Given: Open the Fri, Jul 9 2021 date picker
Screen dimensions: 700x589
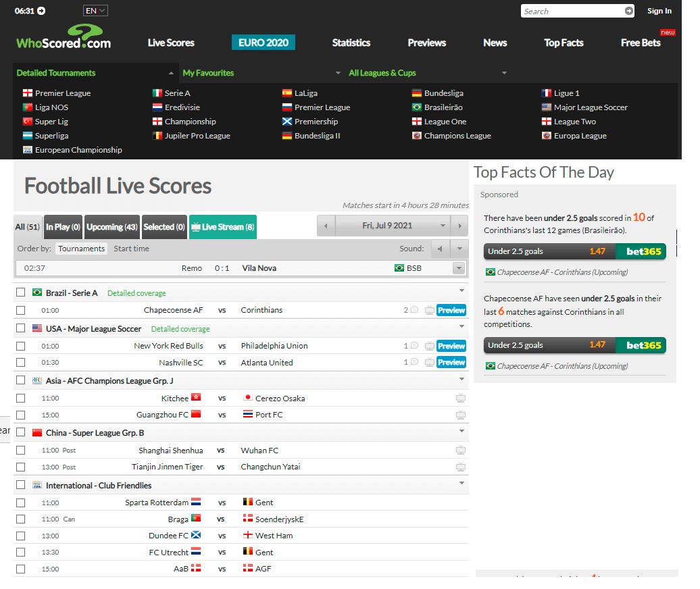Looking at the screenshot, I should click(x=393, y=226).
